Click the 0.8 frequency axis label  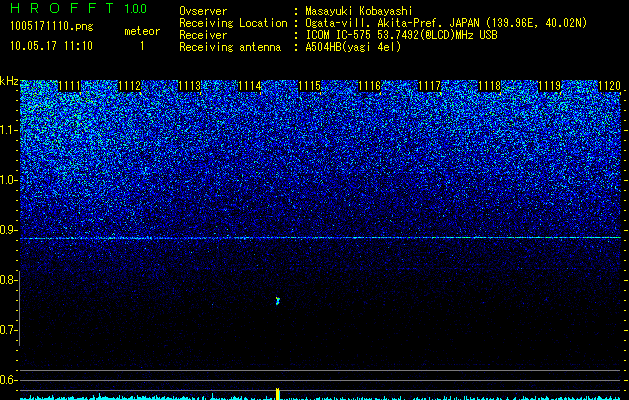pos(7,280)
